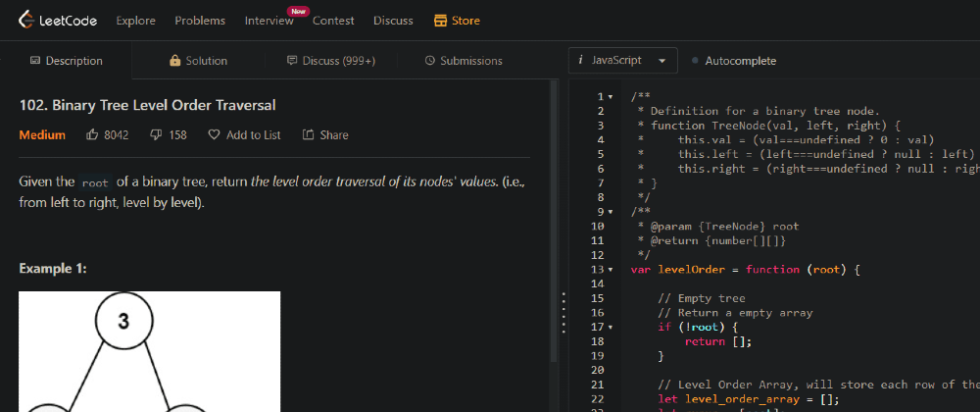Click line number 15 in the gutter
Viewport: 980px width, 412px height.
point(597,298)
